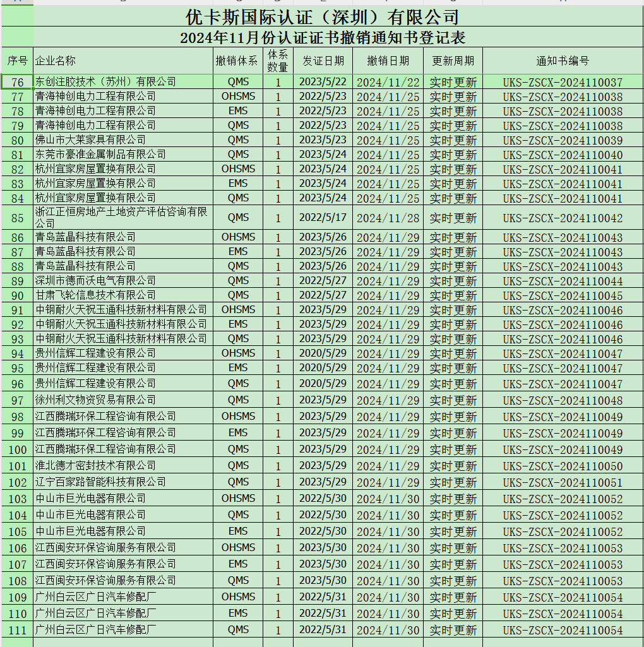Select sequence number cell 108
644x647 pixels.
[x=17, y=581]
